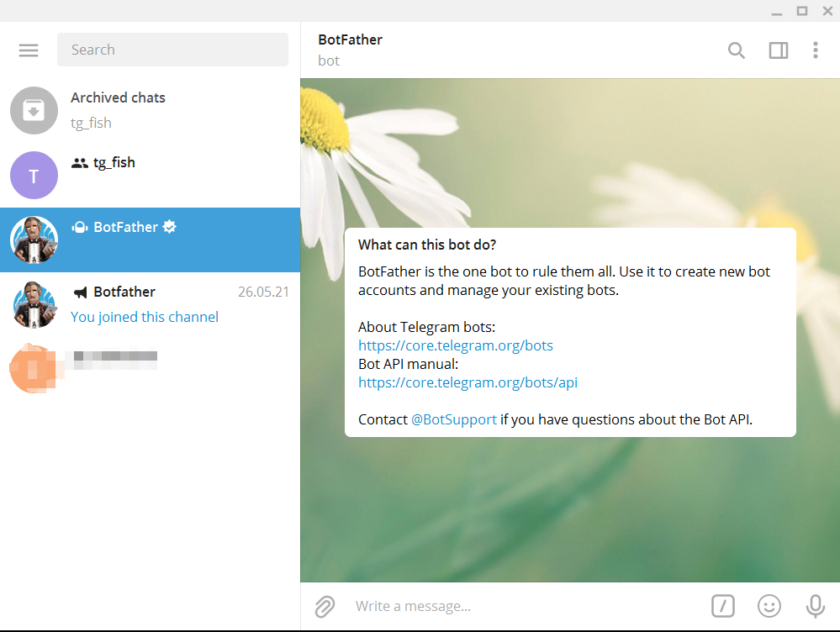840x632 pixels.
Task: Click 'What can this bot do?' heading
Action: [427, 245]
